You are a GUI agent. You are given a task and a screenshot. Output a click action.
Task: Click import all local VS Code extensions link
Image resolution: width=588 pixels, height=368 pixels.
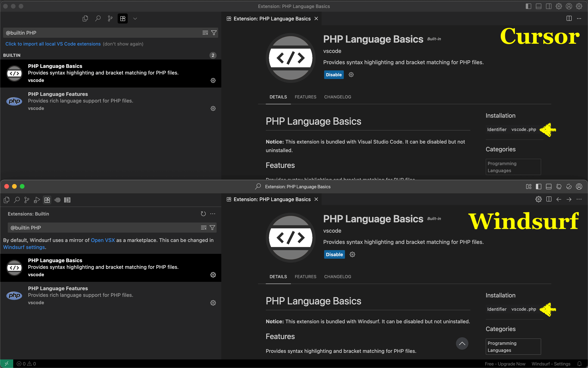pyautogui.click(x=53, y=44)
